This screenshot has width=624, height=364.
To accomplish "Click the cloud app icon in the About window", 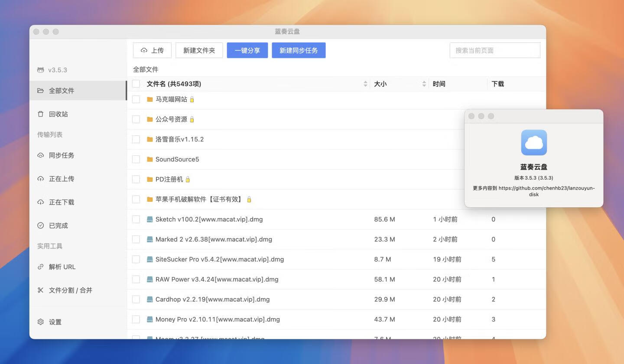I will pos(534,142).
